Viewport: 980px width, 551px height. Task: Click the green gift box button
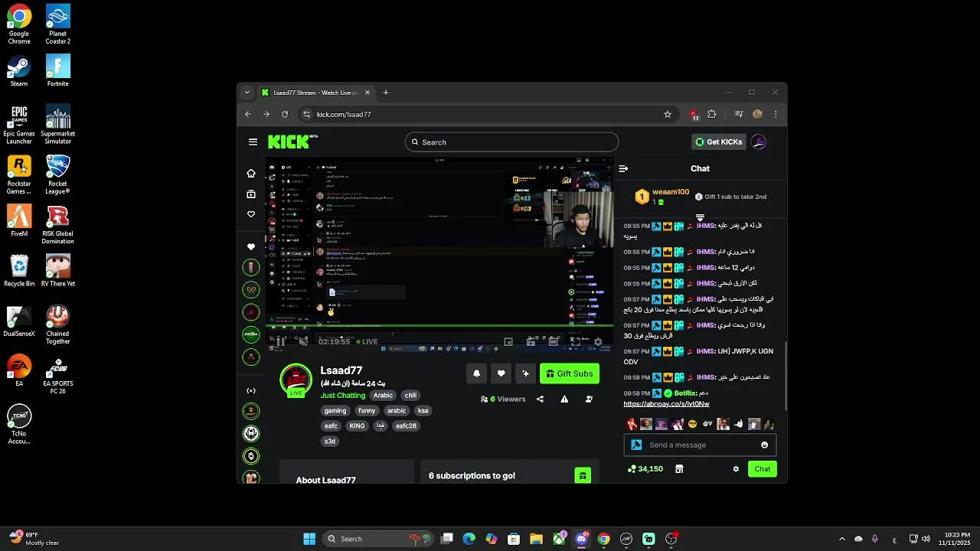tap(583, 476)
